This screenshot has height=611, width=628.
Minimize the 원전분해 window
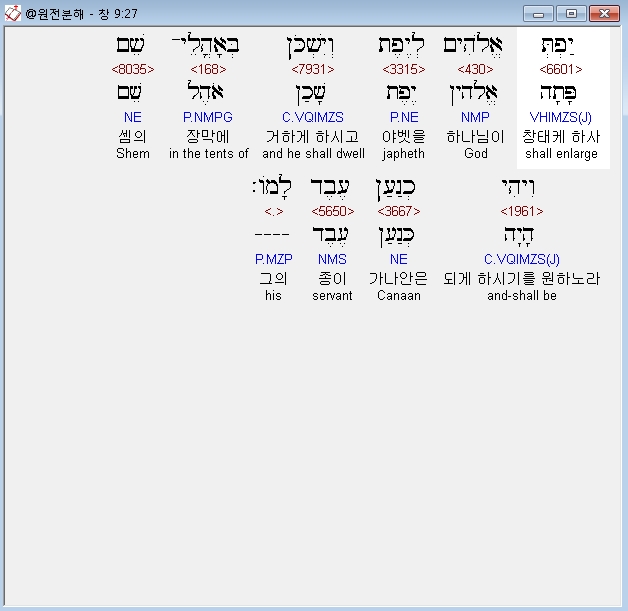click(538, 14)
